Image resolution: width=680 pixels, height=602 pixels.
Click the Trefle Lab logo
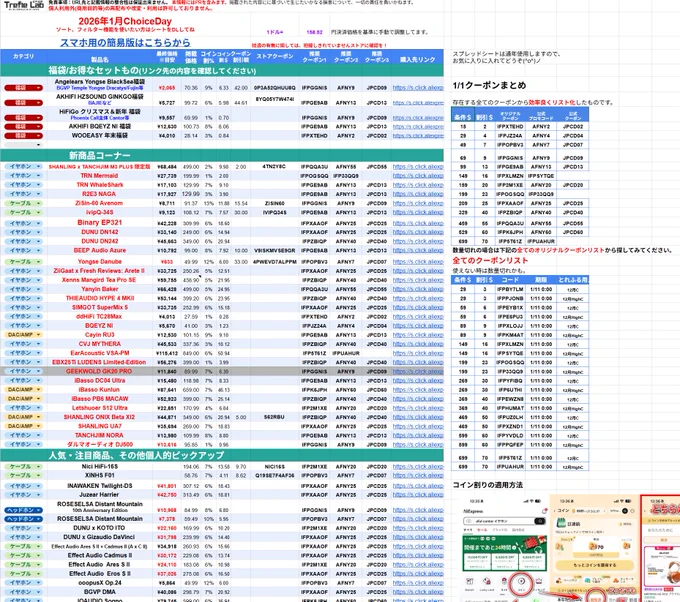pyautogui.click(x=24, y=5)
